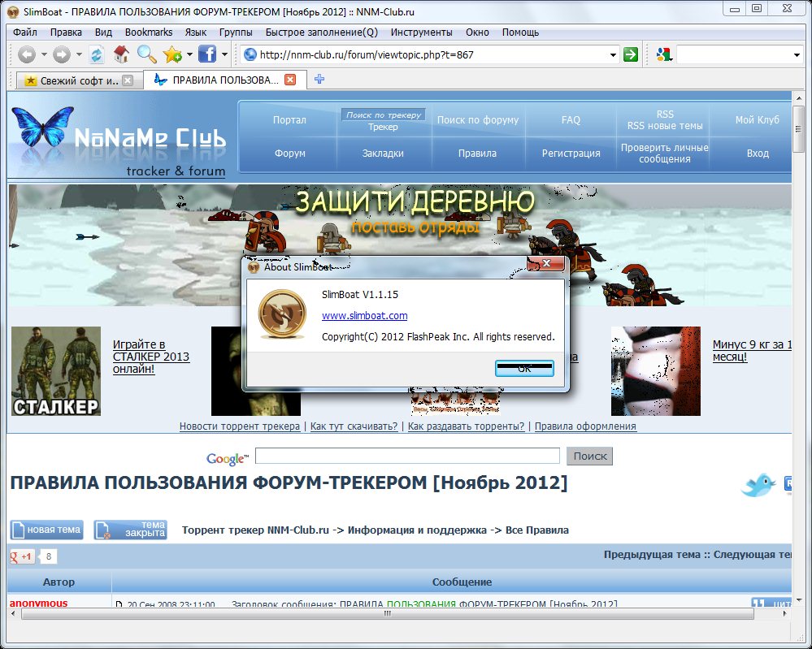Open the Правила navigation link

477,154
